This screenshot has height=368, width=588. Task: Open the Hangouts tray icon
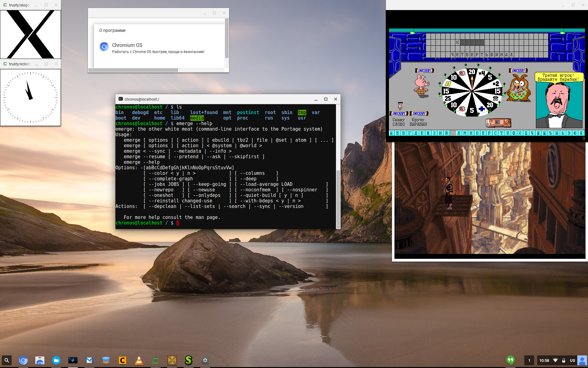point(511,360)
